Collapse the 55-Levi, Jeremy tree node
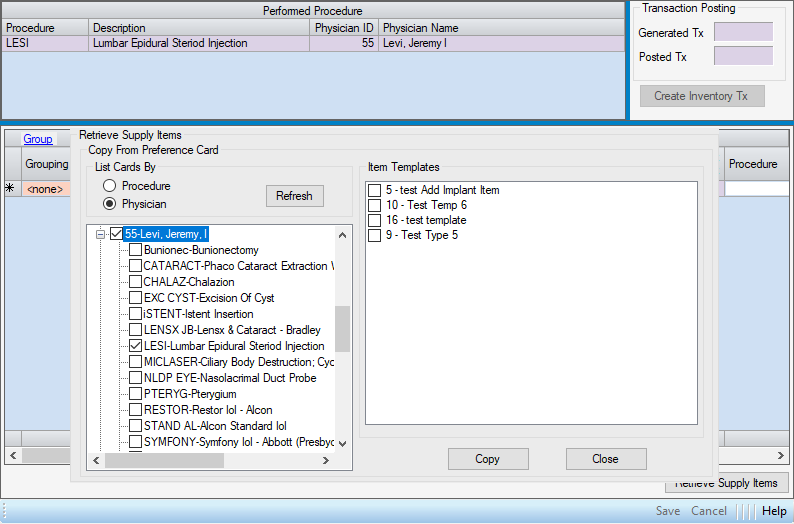The image size is (794, 524). pyautogui.click(x=100, y=234)
